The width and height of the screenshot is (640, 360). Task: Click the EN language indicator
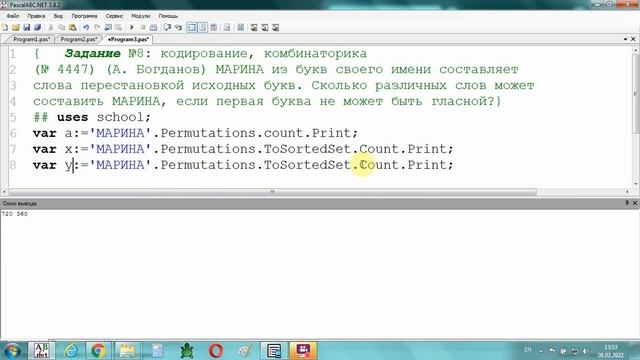pyautogui.click(x=527, y=350)
